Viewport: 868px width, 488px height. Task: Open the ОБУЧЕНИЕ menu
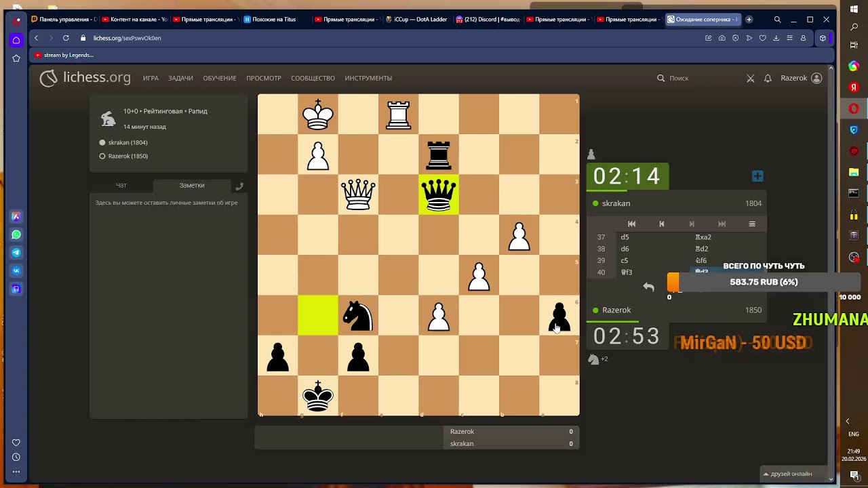click(220, 78)
